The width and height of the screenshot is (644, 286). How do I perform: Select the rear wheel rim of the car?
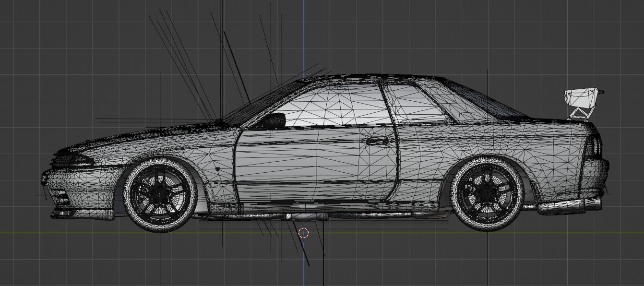tap(487, 193)
